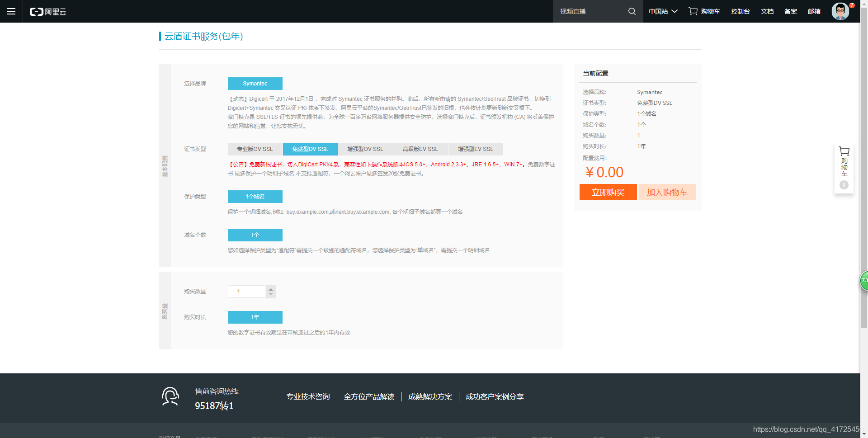868x438 pixels.
Task: Click the vertical scrollbar down arrow
Action: 865,434
